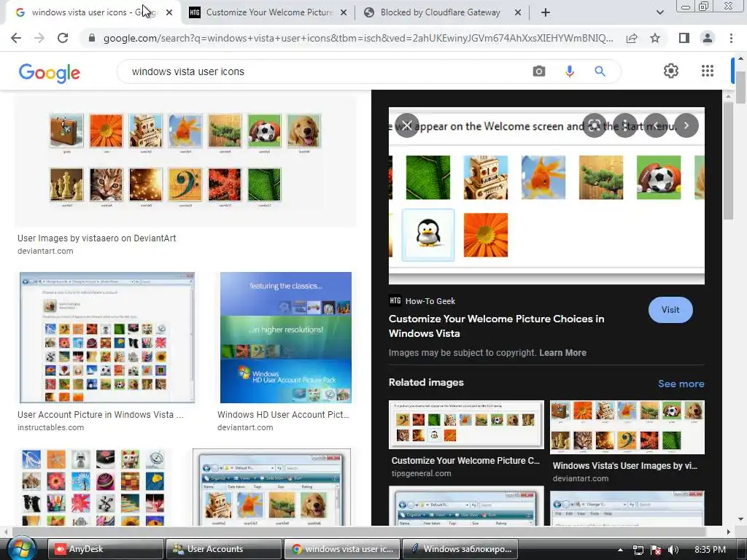Go forward using the browser forward arrow
Viewport: 747px width, 560px height.
(x=39, y=38)
